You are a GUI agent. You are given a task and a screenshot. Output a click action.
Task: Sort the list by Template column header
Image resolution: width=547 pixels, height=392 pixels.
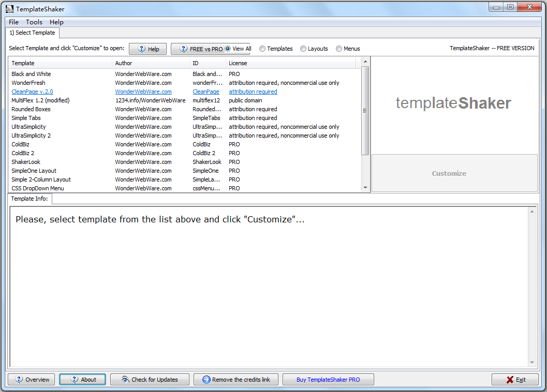point(60,63)
